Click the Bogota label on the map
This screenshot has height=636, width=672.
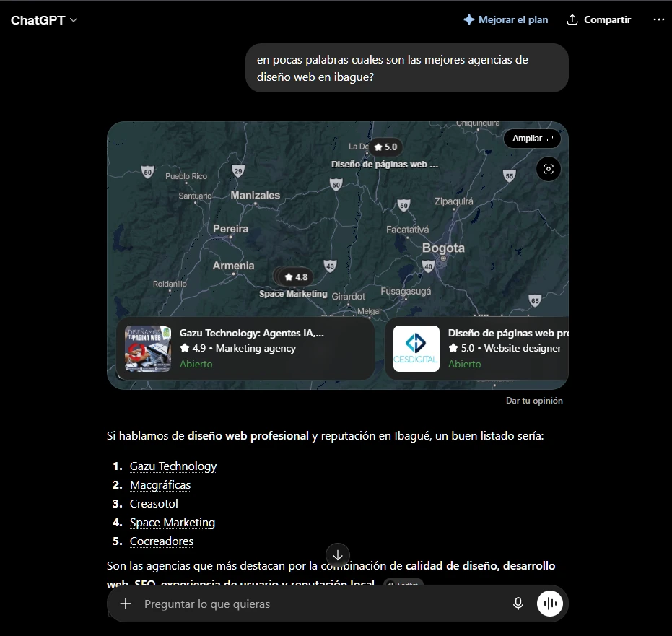[443, 248]
